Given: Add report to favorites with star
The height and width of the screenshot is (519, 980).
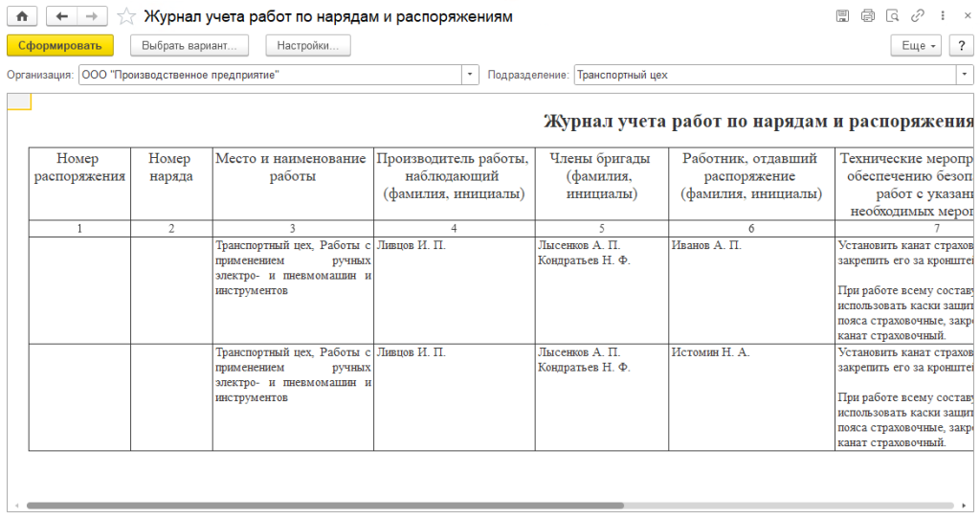Looking at the screenshot, I should click(x=125, y=16).
